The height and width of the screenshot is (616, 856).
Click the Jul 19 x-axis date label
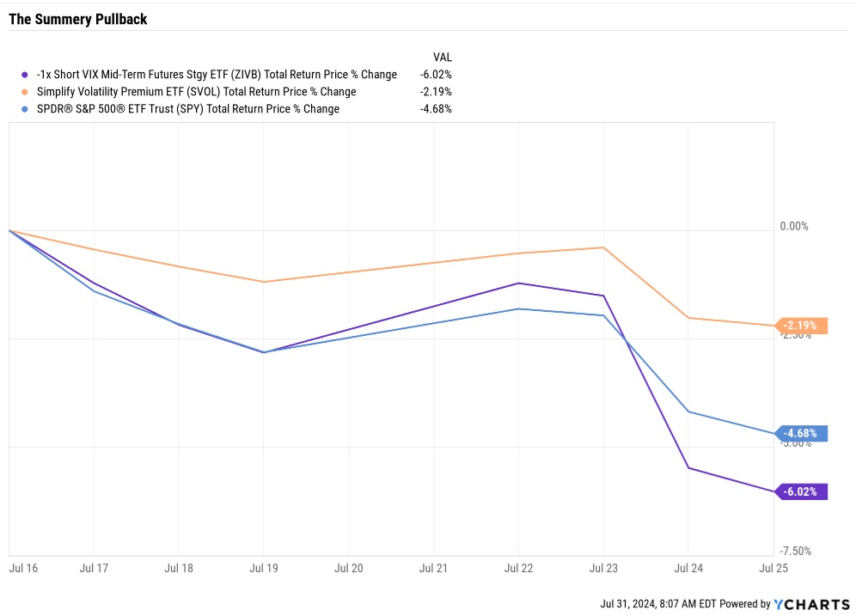point(263,567)
